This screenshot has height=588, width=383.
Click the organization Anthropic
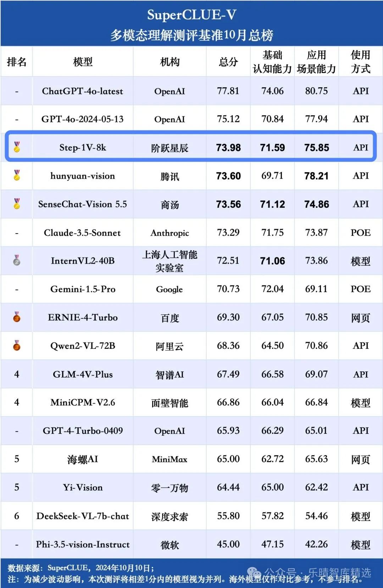click(x=170, y=233)
